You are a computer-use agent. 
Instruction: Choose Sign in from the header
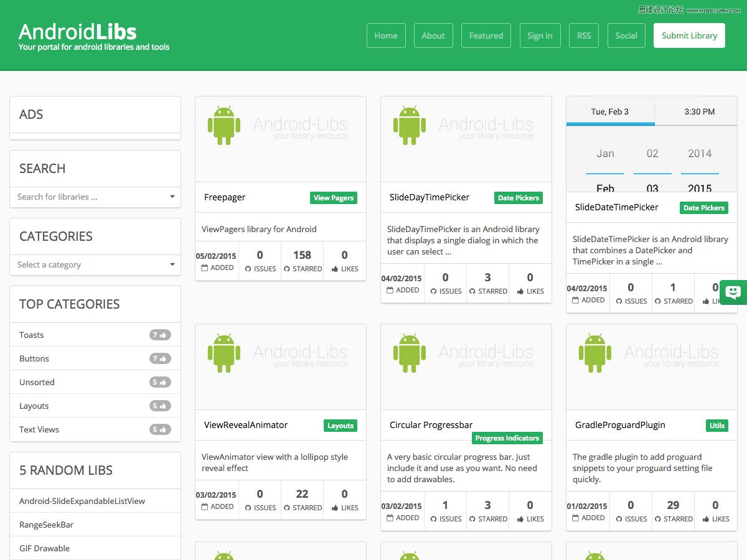click(x=540, y=35)
